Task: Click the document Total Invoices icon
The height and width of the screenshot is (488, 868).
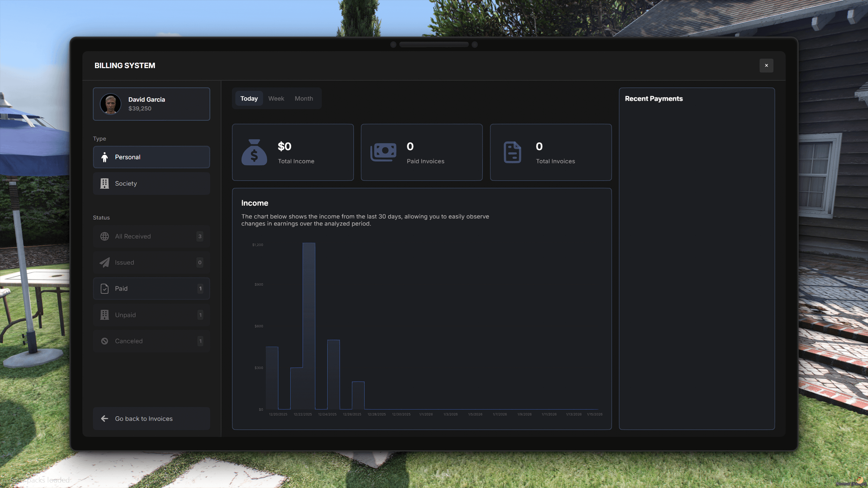Action: 512,152
